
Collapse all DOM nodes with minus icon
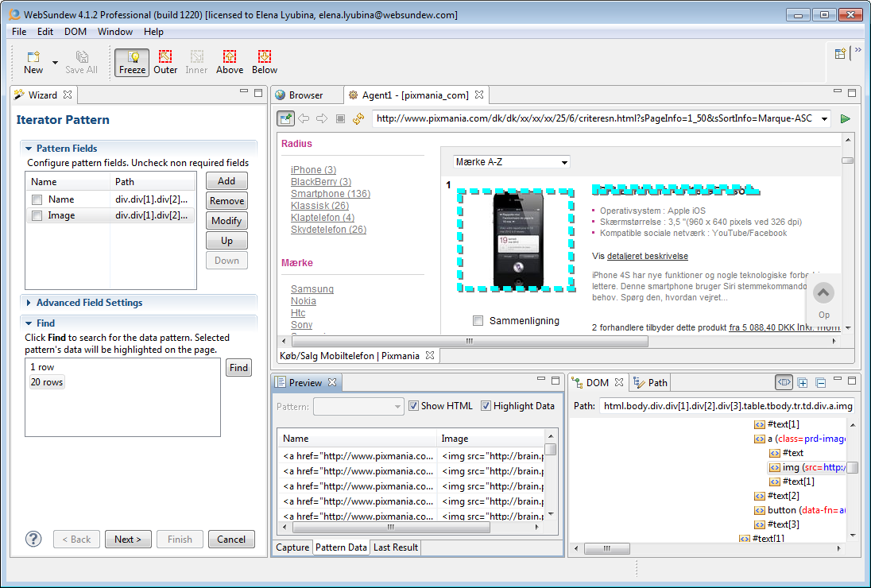[x=820, y=382]
